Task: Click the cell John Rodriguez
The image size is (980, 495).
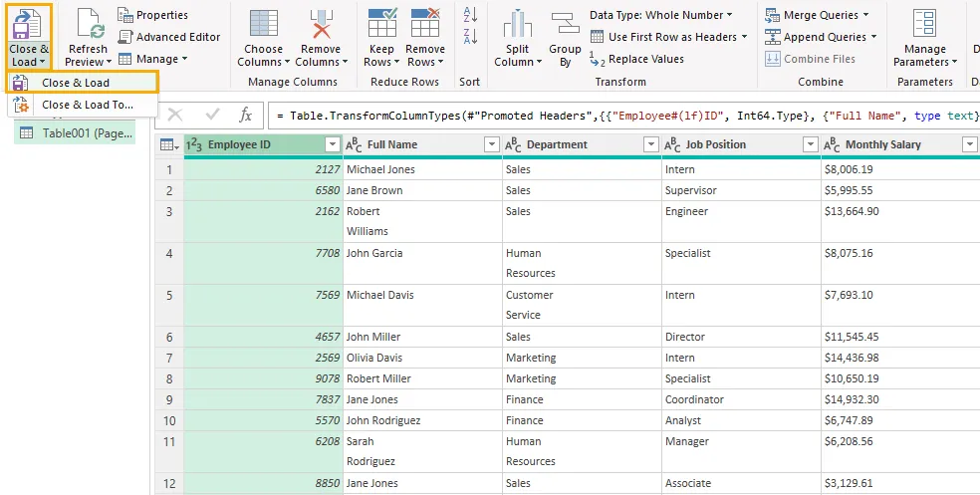Action: [x=422, y=420]
